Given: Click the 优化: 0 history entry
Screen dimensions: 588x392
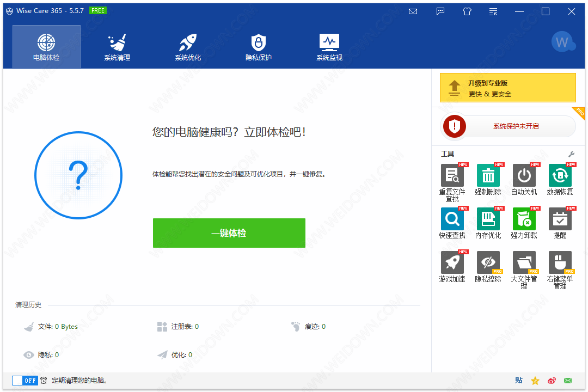Looking at the screenshot, I should 175,355.
